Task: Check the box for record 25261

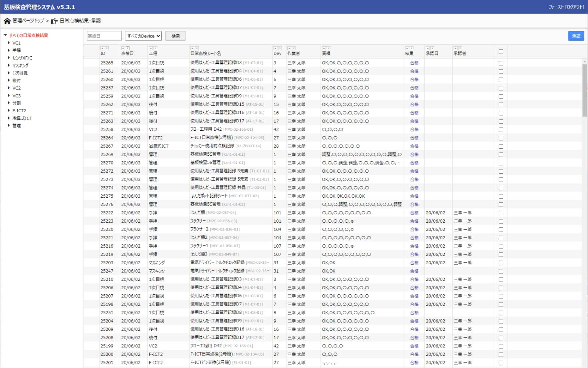Action: coord(501,71)
